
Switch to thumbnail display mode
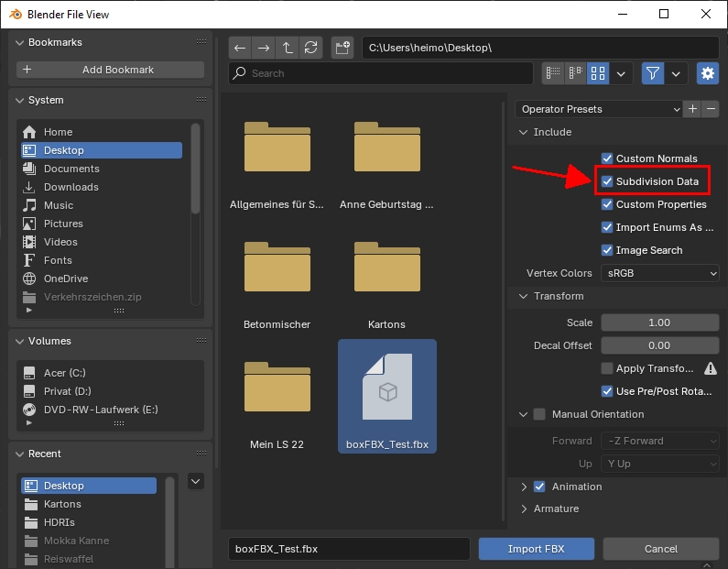pos(598,73)
